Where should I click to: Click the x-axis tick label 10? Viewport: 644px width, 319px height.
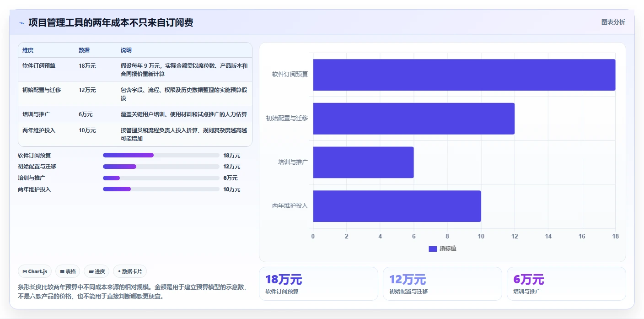click(x=481, y=237)
